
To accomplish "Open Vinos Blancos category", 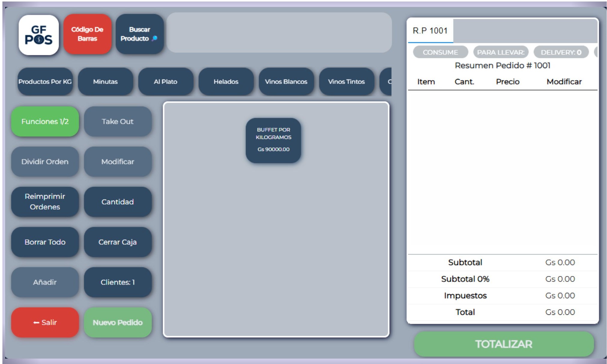I will tap(286, 82).
